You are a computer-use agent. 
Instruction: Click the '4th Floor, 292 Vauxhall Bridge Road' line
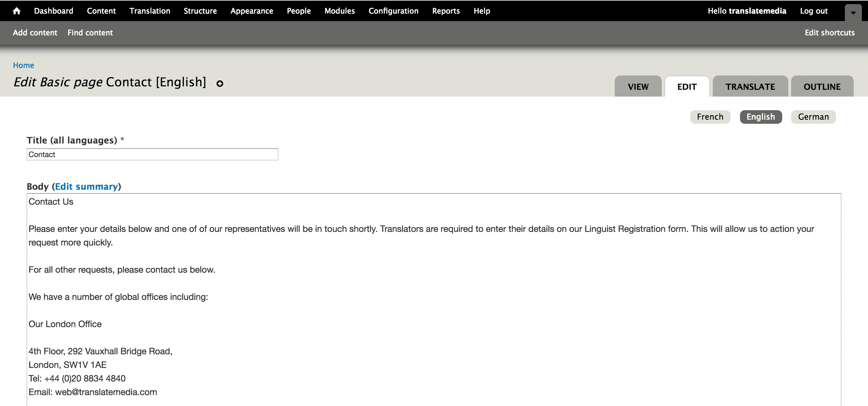pos(100,351)
